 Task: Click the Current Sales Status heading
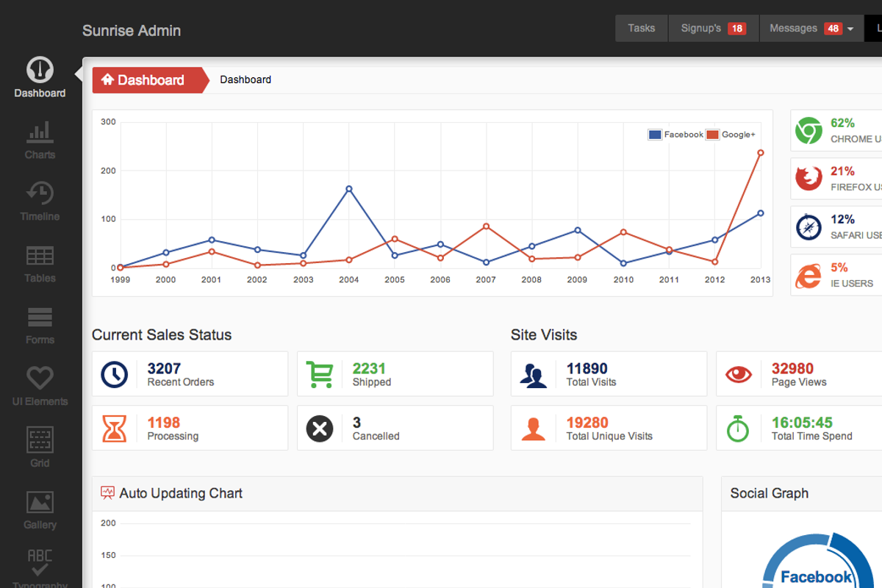click(162, 334)
